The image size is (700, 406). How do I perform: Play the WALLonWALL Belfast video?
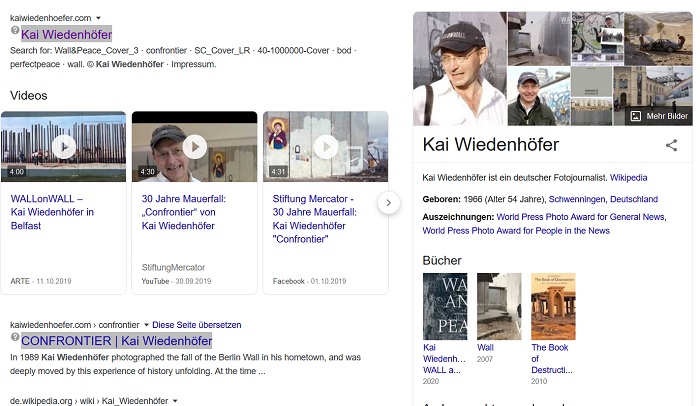click(63, 147)
